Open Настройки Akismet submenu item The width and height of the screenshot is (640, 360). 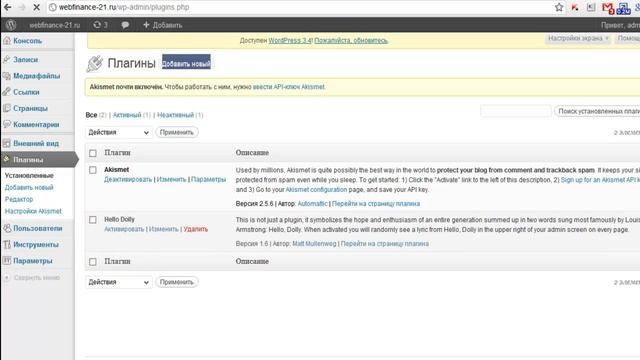[x=33, y=211]
